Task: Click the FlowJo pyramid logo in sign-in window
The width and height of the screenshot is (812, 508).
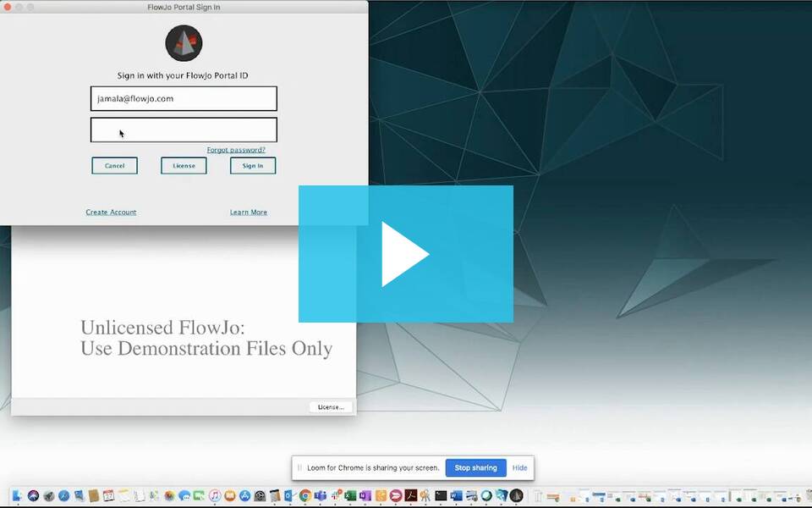Action: click(184, 43)
